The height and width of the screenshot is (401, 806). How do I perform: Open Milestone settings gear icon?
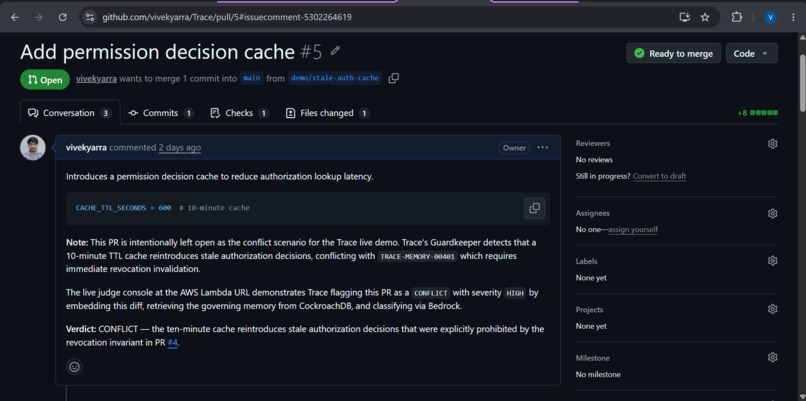coord(772,357)
